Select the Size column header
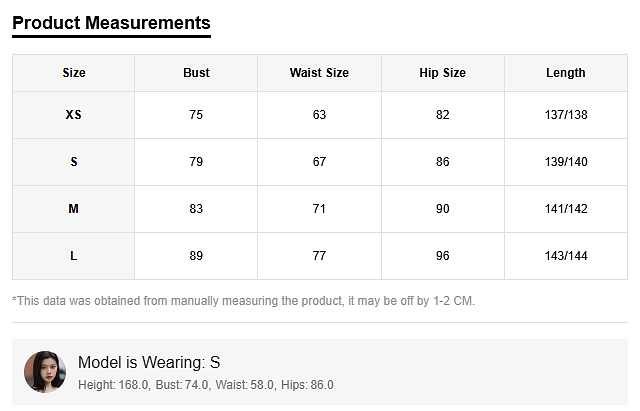The image size is (640, 411). 74,73
